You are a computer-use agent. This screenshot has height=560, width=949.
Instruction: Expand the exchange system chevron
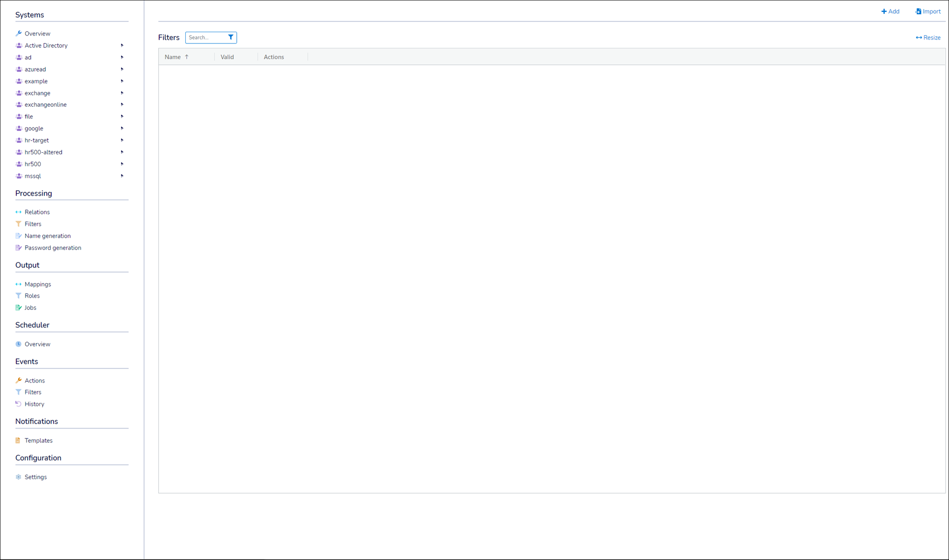[122, 93]
